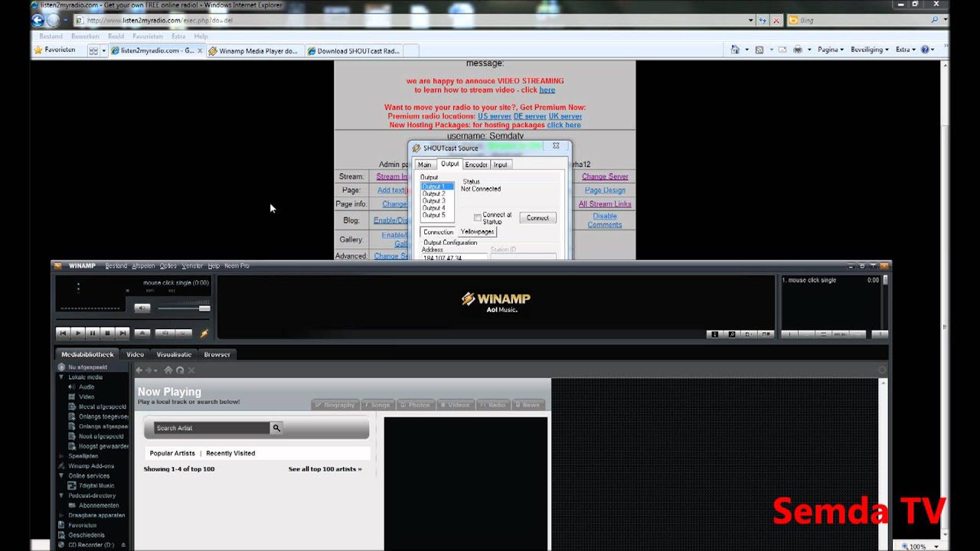
Task: Click the search/zoom button under video pane
Action: 731,334
